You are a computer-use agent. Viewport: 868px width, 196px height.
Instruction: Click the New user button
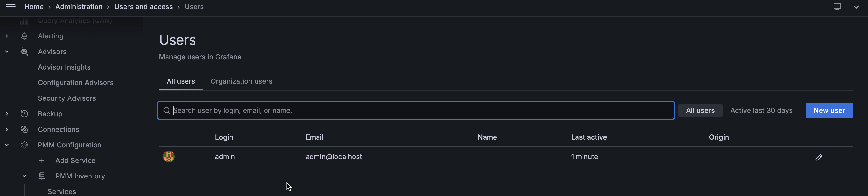tap(829, 110)
